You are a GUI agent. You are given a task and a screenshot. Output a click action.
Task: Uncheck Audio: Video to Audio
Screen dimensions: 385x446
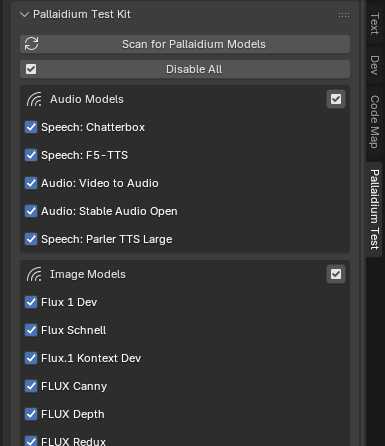point(31,183)
